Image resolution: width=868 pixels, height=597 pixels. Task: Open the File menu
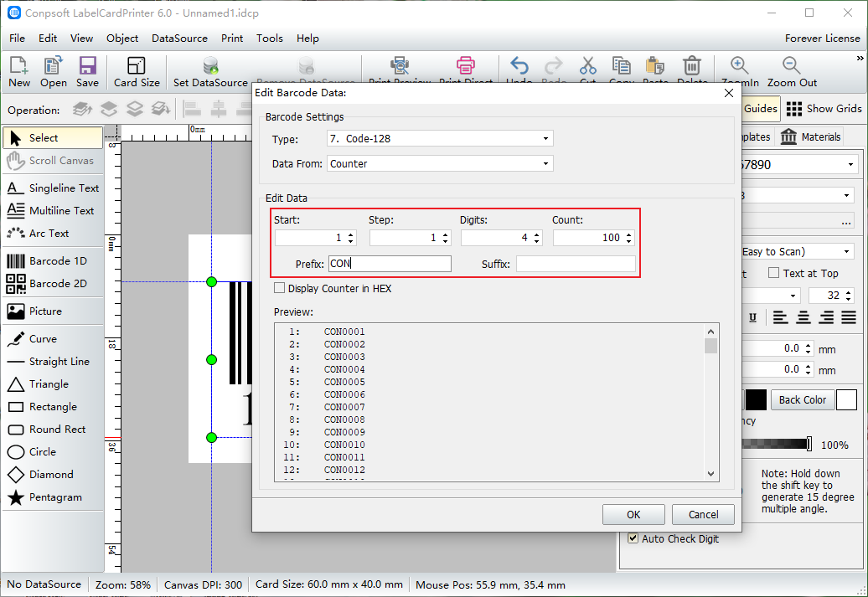coord(17,39)
